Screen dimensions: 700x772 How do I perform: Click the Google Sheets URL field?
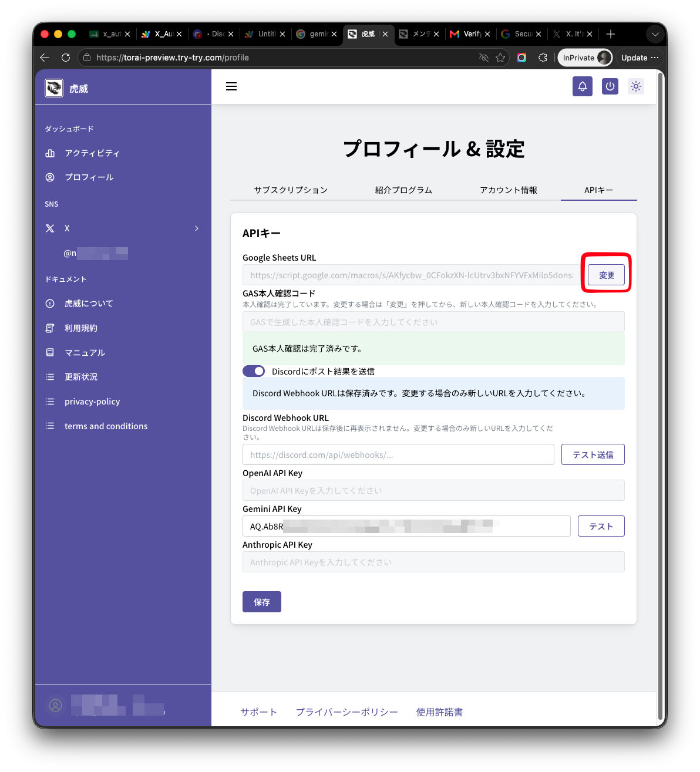(411, 275)
